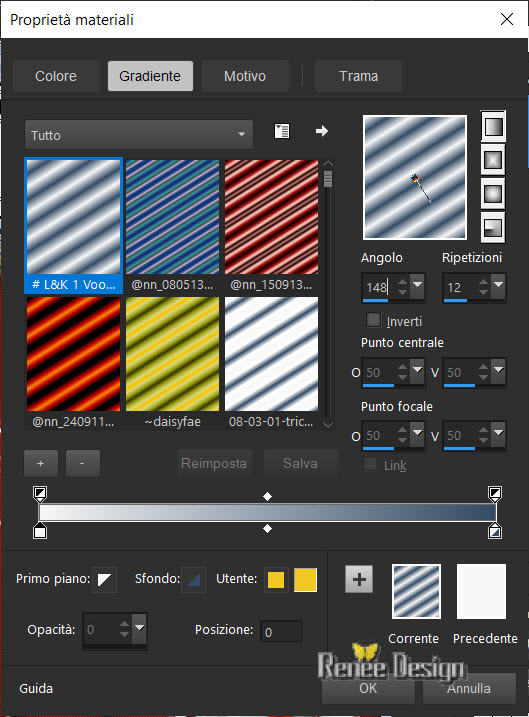The width and height of the screenshot is (529, 717).
Task: Add current material to swatches with plus
Action: (359, 579)
